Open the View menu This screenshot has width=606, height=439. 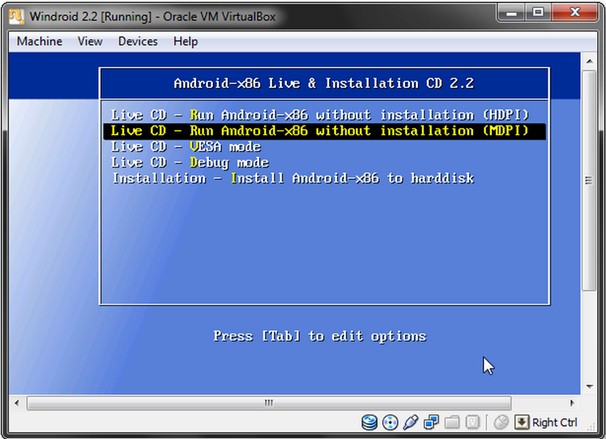[x=90, y=41]
